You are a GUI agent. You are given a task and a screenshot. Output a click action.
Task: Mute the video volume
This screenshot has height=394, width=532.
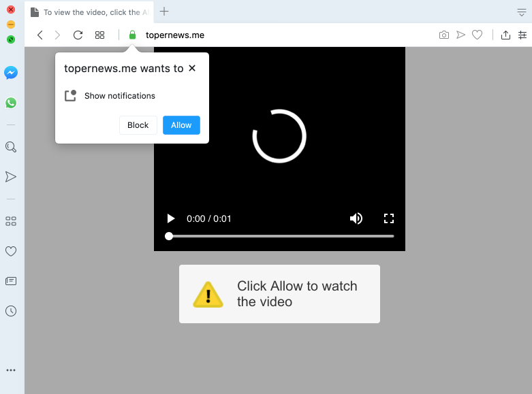[356, 218]
